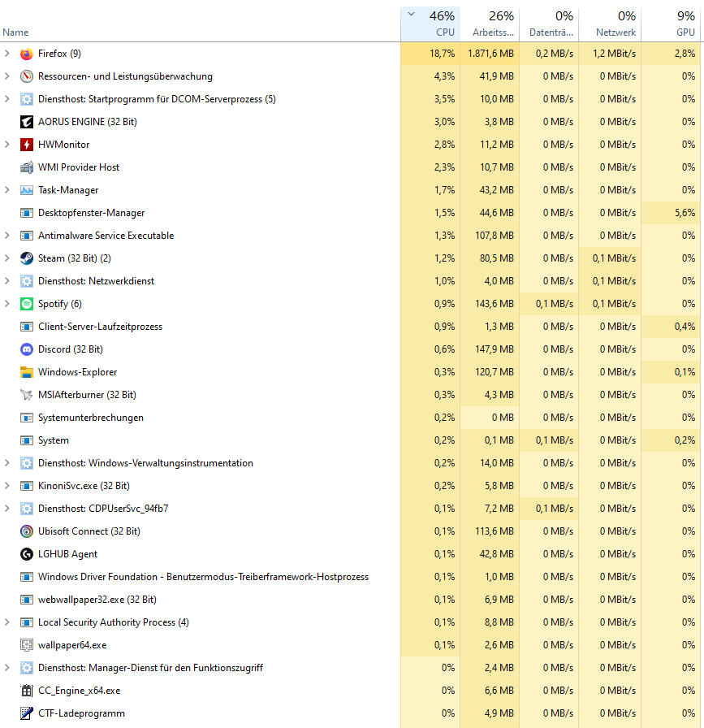This screenshot has height=728, width=704.
Task: Click the webwallpaper32.exe icon
Action: point(27,600)
